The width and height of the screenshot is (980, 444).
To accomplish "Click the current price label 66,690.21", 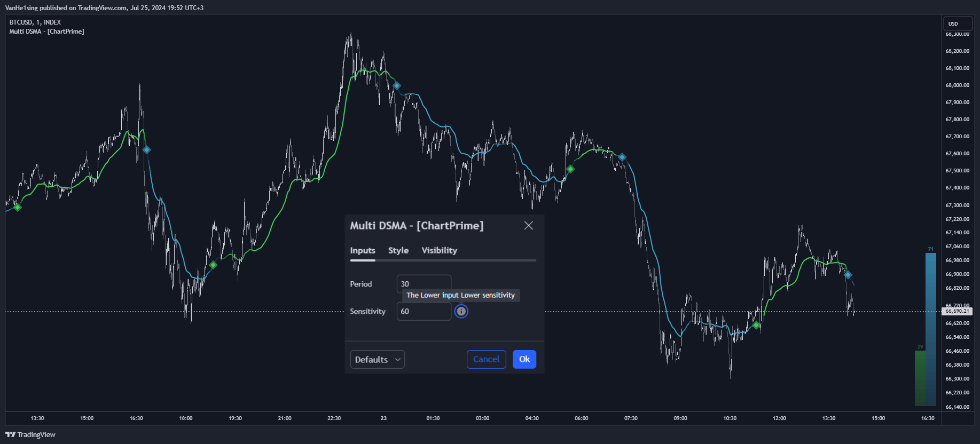I will coord(957,311).
